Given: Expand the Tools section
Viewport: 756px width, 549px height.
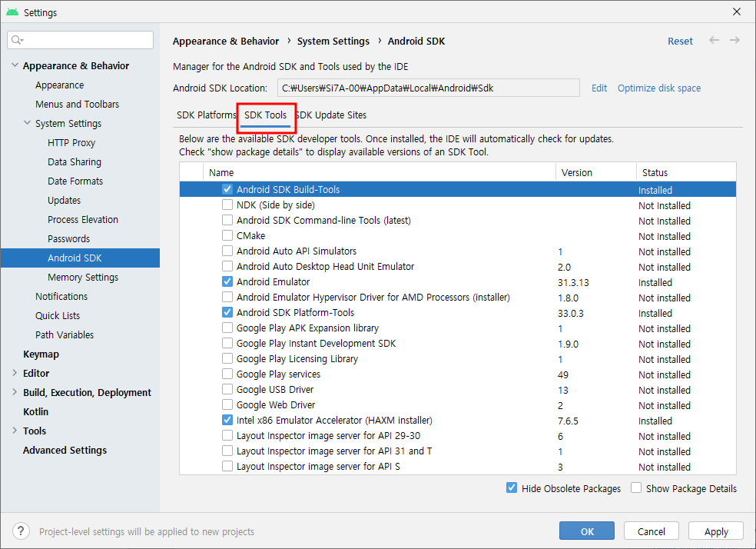Looking at the screenshot, I should point(15,431).
